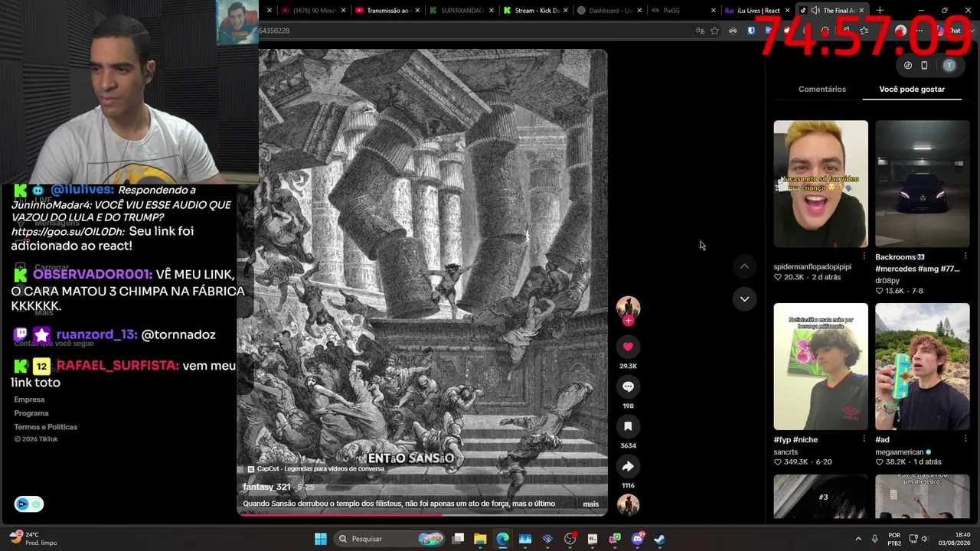Like the video with the heart icon

pos(628,347)
